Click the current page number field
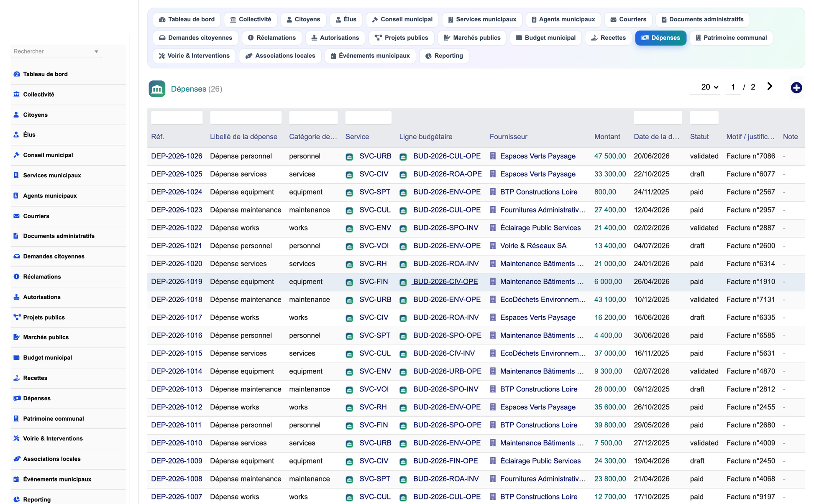Image resolution: width=814 pixels, height=504 pixels. [x=733, y=87]
